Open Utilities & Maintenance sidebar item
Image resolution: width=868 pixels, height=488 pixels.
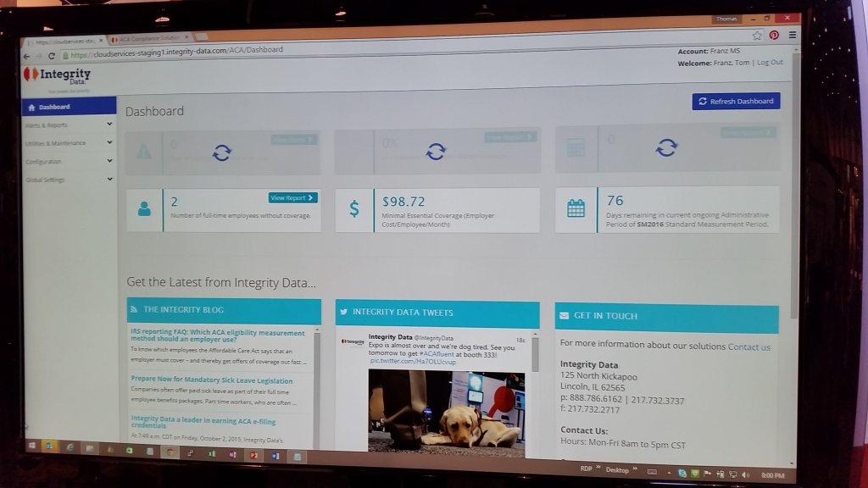pos(70,142)
